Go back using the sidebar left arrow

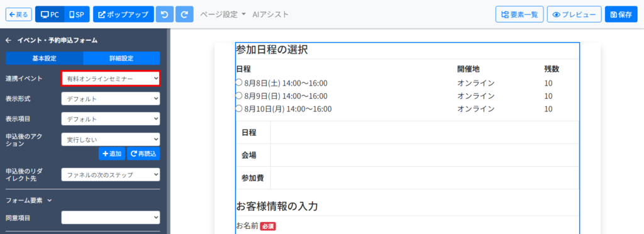click(x=8, y=40)
